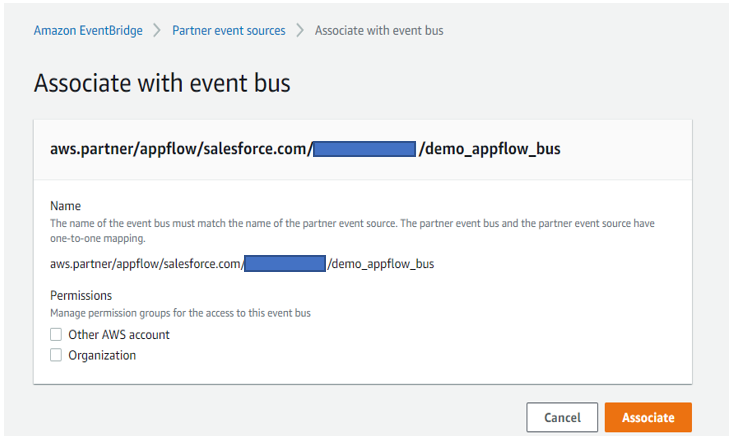
Task: Click the Name field label
Action: click(66, 206)
